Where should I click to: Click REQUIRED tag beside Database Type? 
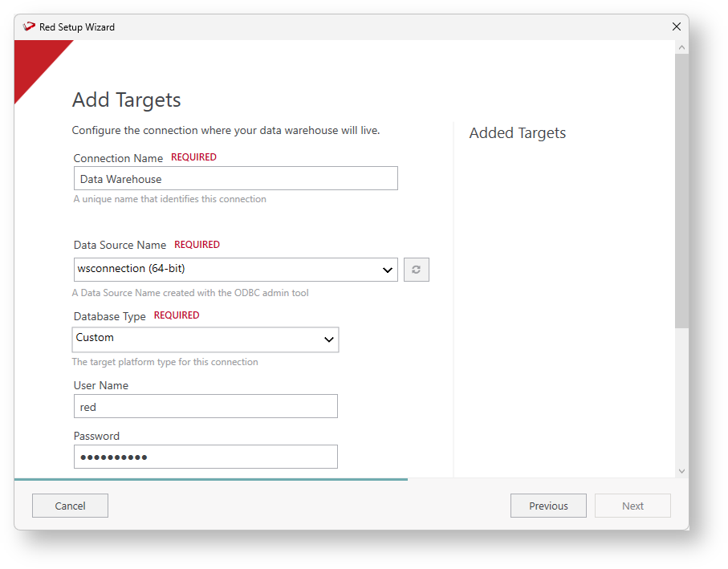pyautogui.click(x=177, y=315)
